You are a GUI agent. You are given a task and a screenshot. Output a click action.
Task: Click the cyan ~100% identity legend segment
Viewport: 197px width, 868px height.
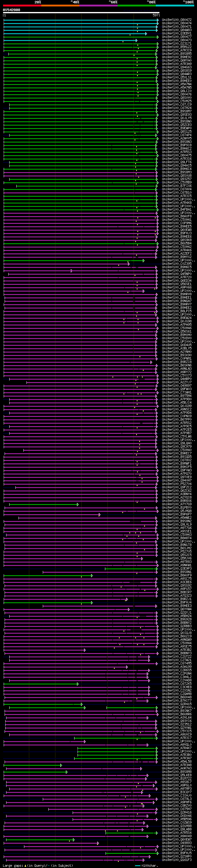point(175,6)
